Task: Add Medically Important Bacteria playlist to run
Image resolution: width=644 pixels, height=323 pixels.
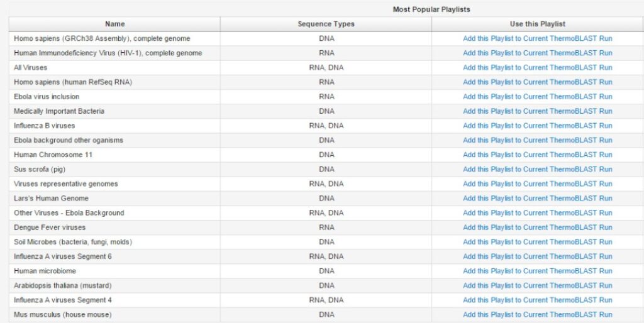Action: coord(537,111)
